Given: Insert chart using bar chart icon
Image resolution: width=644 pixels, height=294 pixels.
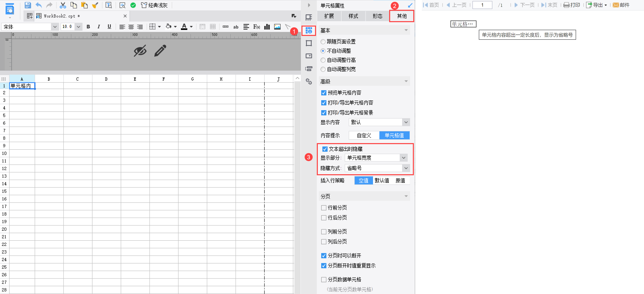Looking at the screenshot, I should pos(267,27).
